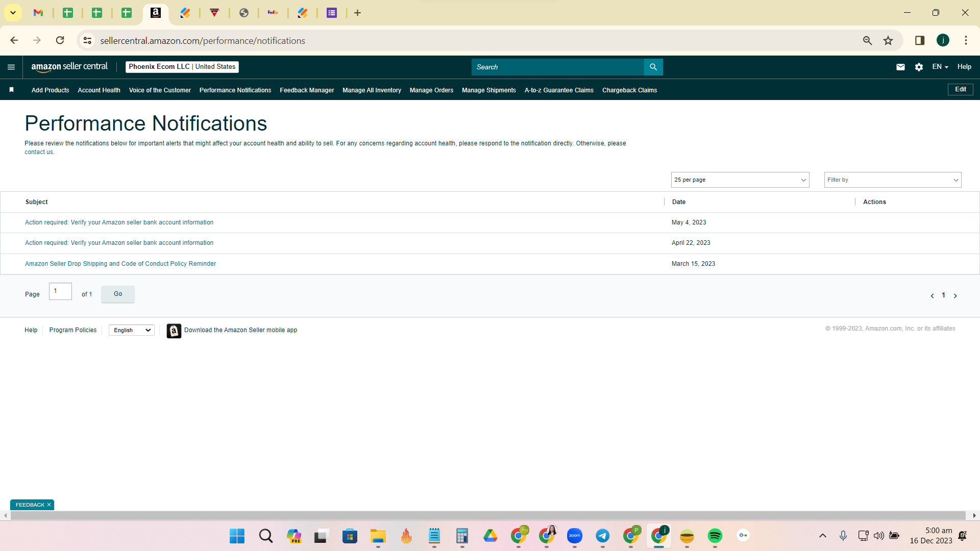
Task: Switch to the FedEx browser tab
Action: 273,13
